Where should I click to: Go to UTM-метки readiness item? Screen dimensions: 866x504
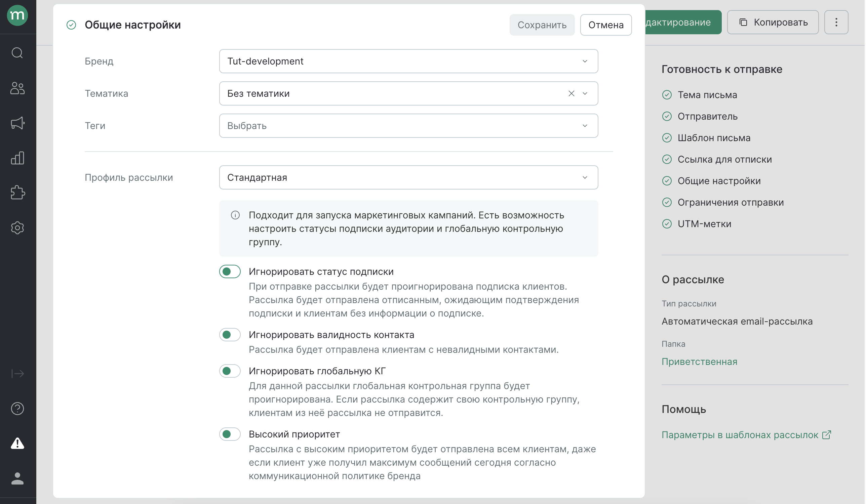(x=705, y=224)
